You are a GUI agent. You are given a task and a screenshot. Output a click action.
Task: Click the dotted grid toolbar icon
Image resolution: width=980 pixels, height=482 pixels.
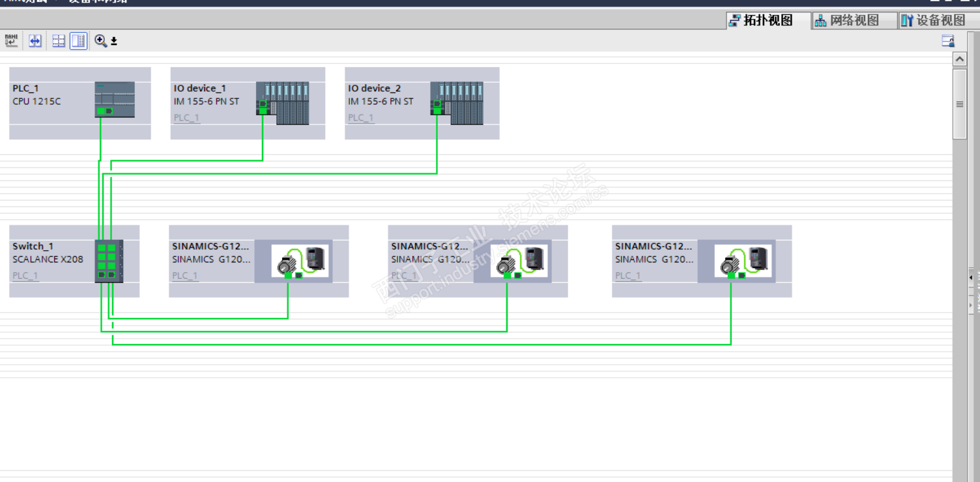[x=59, y=41]
